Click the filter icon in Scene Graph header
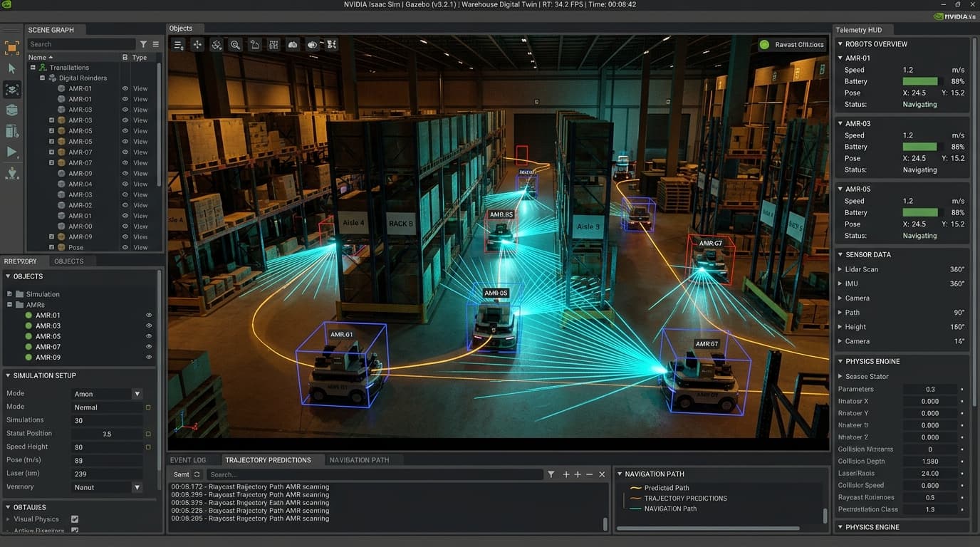Screen dimensions: 980x547 (x=143, y=44)
